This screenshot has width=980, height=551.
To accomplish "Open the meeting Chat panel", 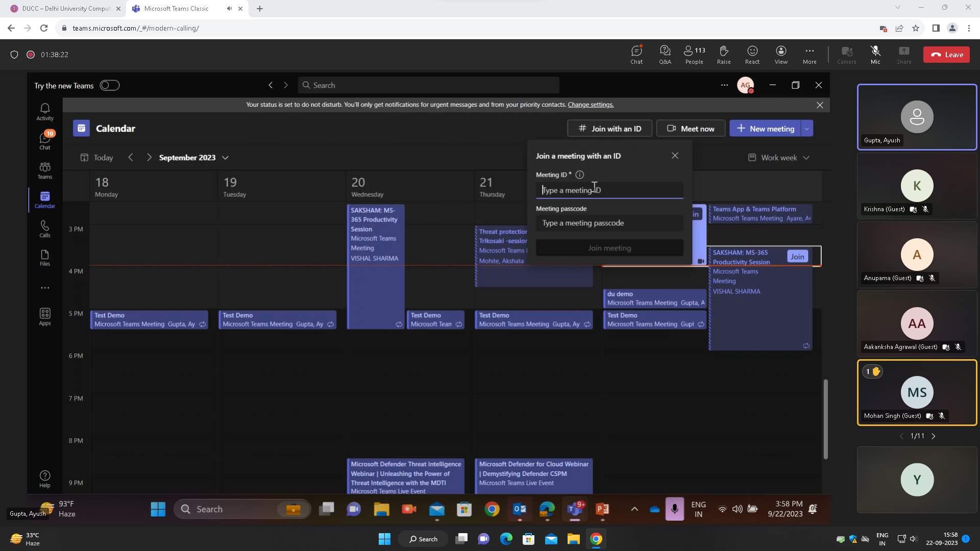I will coord(636,55).
